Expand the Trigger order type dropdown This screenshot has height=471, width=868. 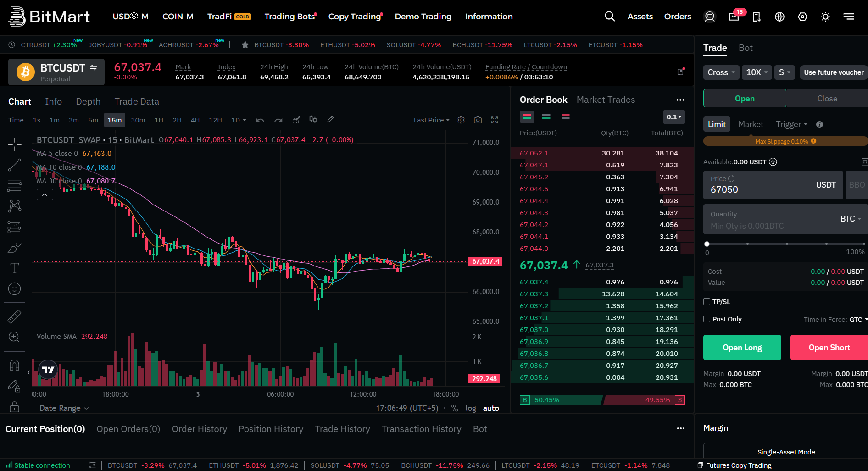click(x=791, y=124)
